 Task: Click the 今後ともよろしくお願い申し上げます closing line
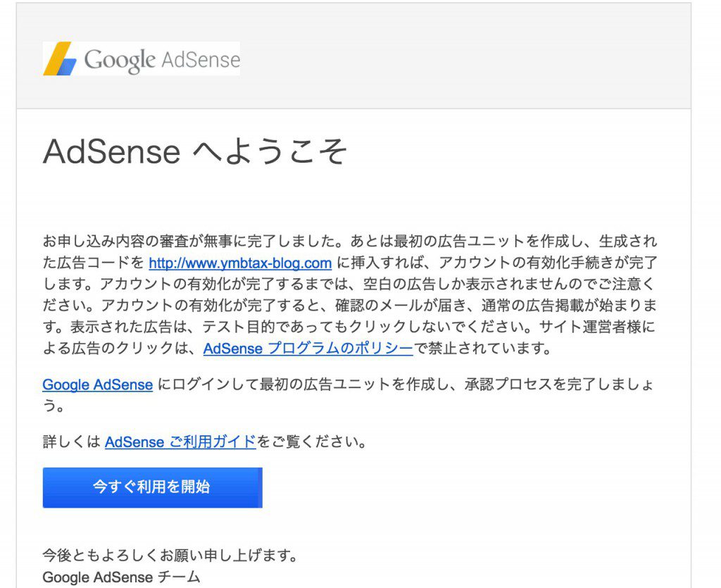point(170,556)
